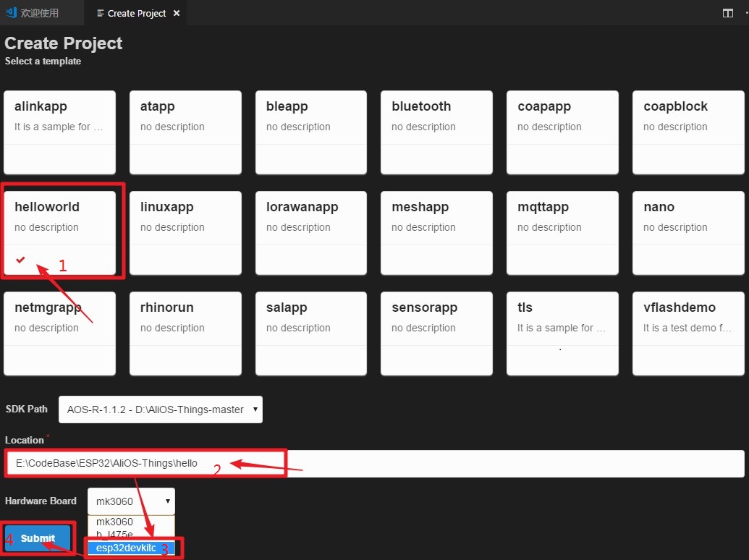Click the split editor icon
Screen dimensions: 749x560
point(727,13)
